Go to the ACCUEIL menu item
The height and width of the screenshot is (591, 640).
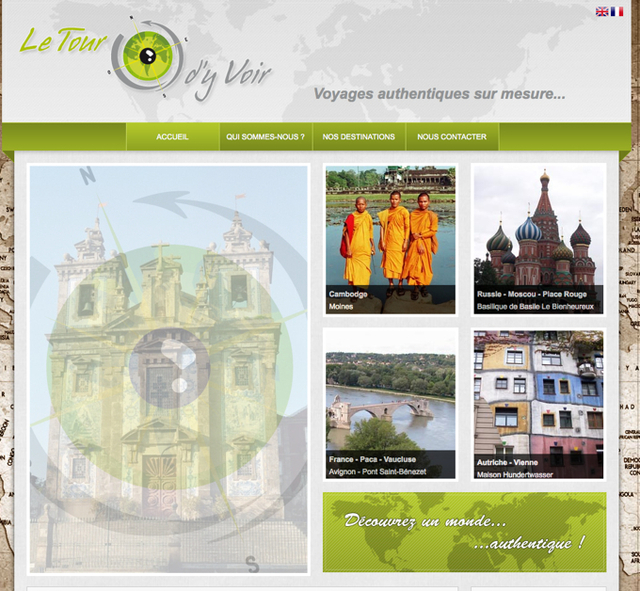(172, 137)
